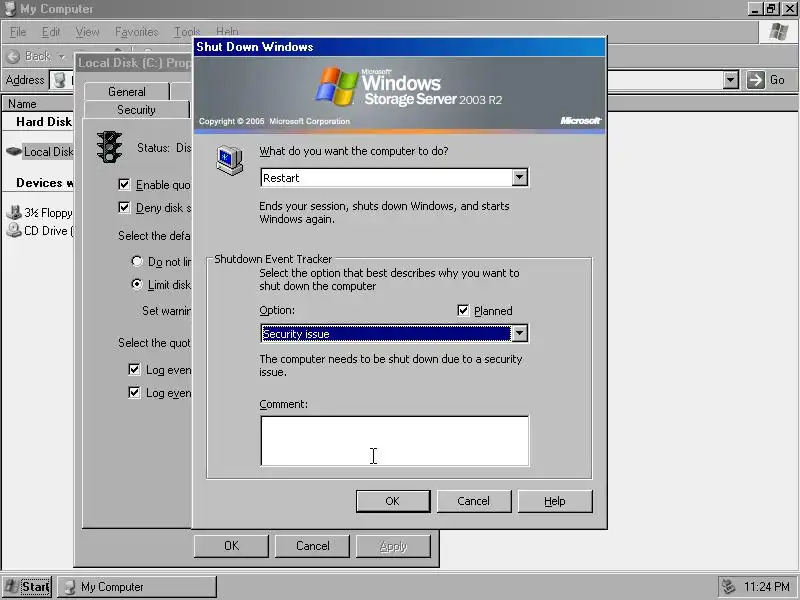Open the Edit menu

[x=51, y=32]
